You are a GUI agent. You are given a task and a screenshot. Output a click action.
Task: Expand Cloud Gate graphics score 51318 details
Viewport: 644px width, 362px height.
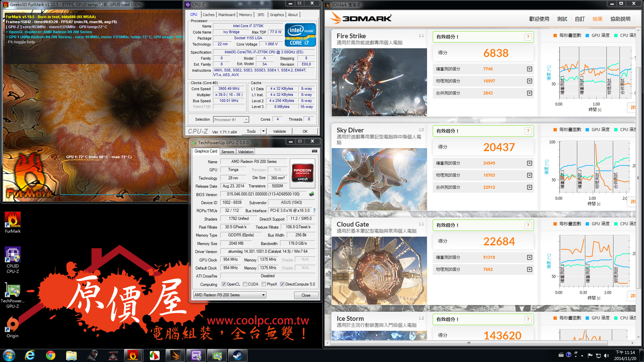(x=530, y=257)
